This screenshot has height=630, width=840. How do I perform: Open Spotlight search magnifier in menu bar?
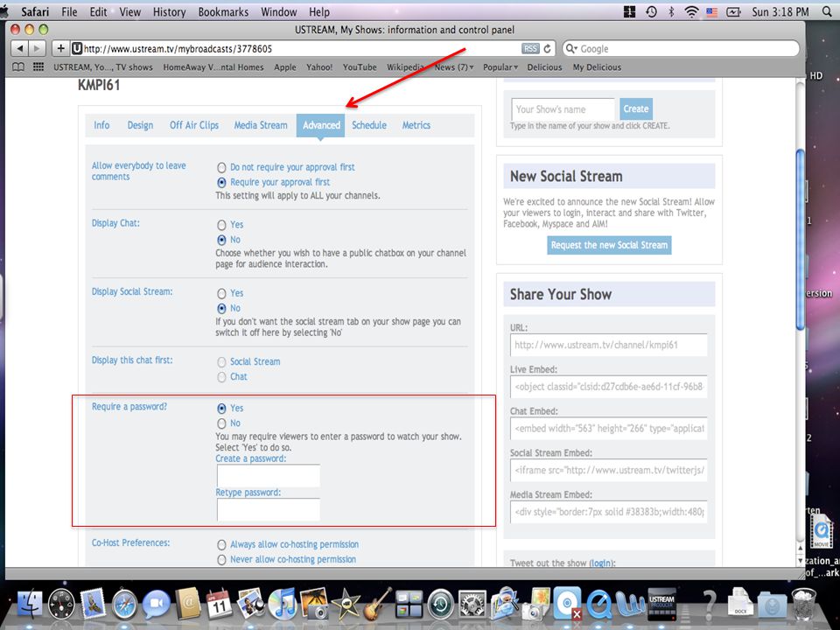[827, 11]
